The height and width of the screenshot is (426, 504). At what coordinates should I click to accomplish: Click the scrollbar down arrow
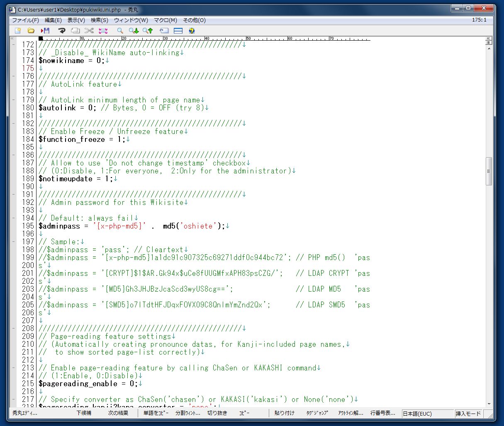click(x=489, y=404)
